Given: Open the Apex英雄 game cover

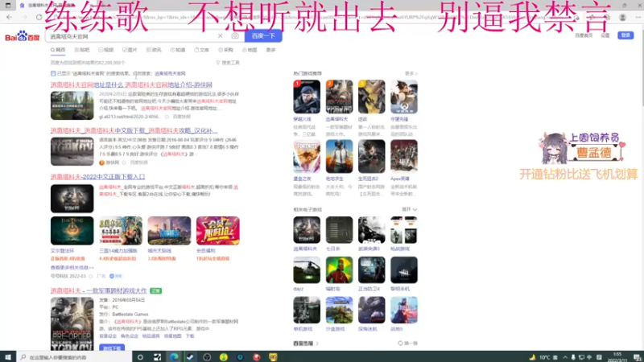Looking at the screenshot, I should (x=404, y=156).
